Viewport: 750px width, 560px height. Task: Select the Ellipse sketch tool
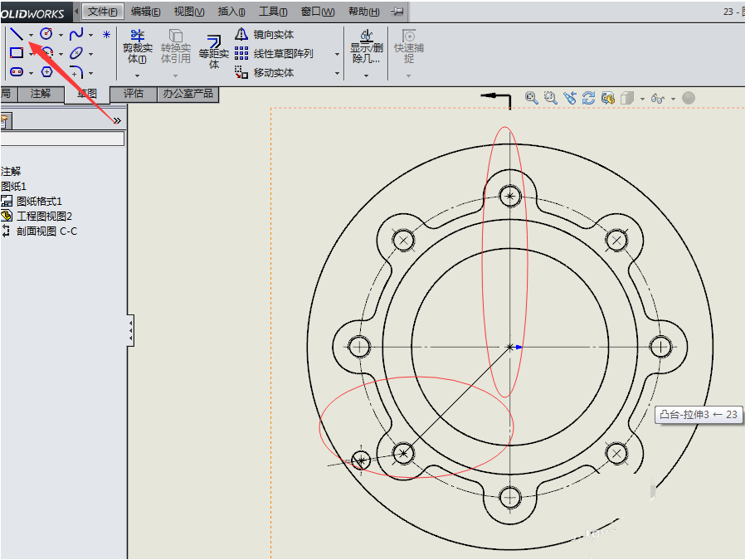76,52
